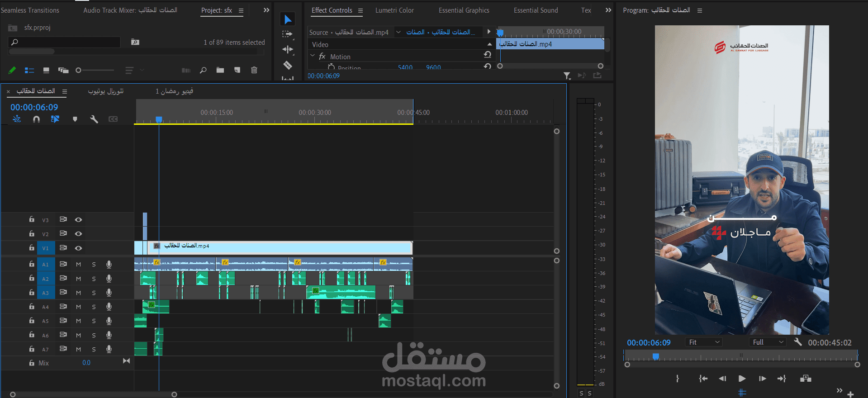Lock the V2 video track
Viewport: 868px width, 398px height.
[x=32, y=234]
